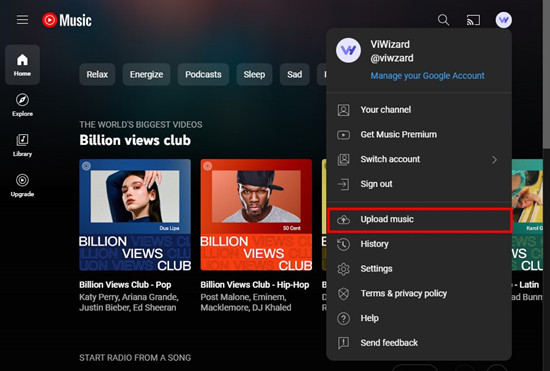
Task: Open Billion Views Club Hip-Hop thumbnail
Action: (x=256, y=215)
